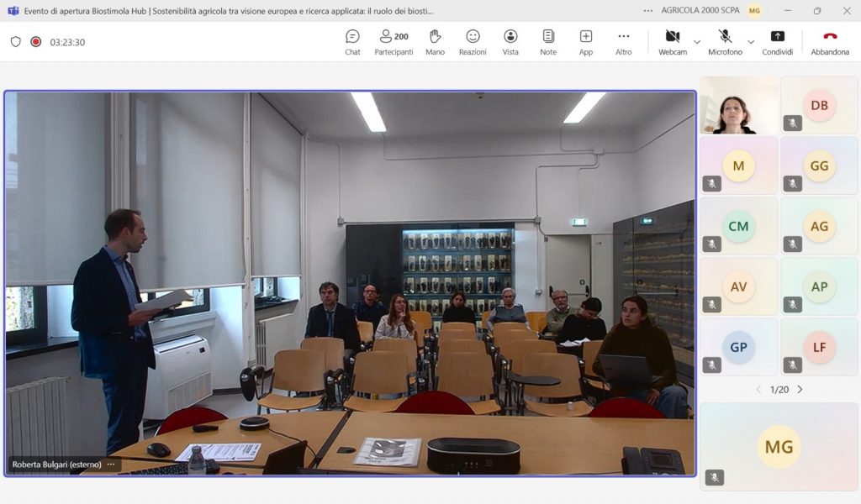The height and width of the screenshot is (504, 861).
Task: Unmute the Microfono
Action: 725,41
